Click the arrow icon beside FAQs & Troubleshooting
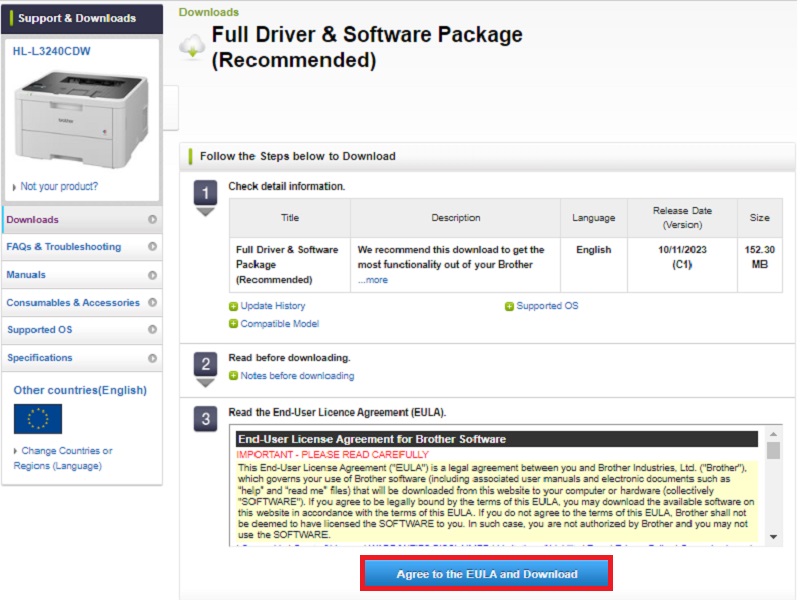This screenshot has height=600, width=800. click(x=152, y=247)
